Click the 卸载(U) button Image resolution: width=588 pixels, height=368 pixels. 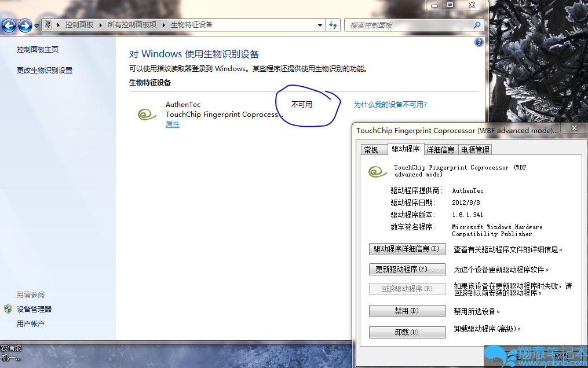click(x=407, y=332)
